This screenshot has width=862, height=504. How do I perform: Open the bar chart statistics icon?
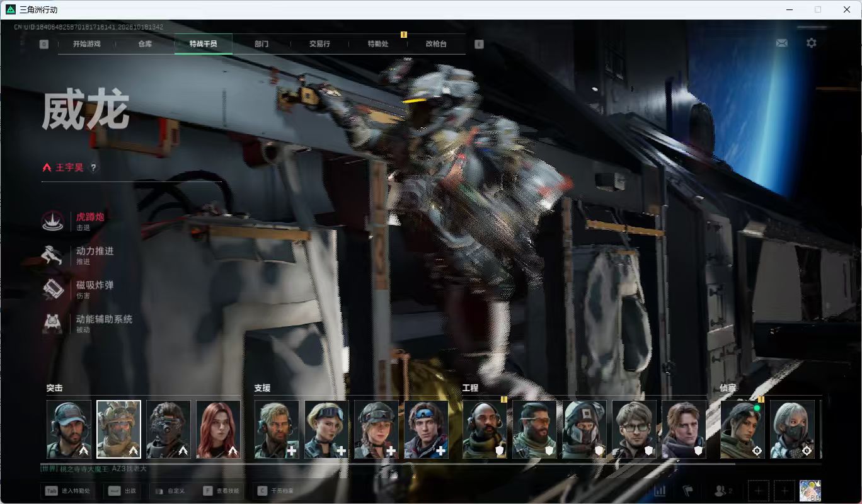(x=660, y=490)
